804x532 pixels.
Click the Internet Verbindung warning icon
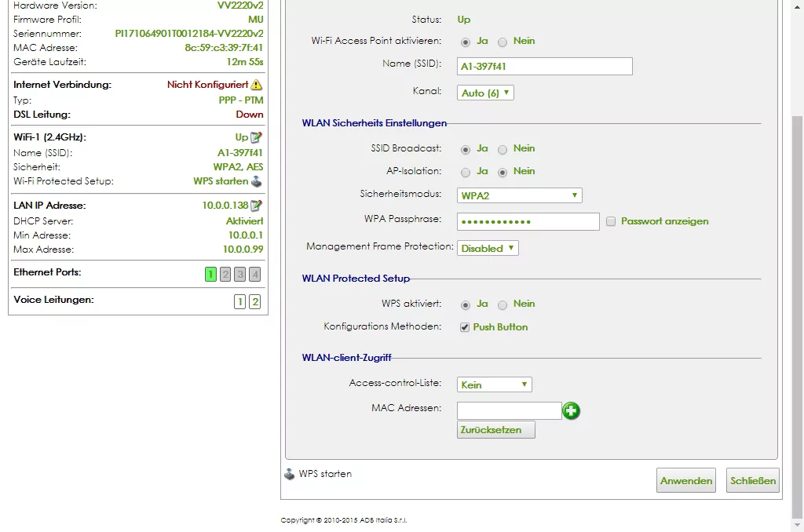pyautogui.click(x=257, y=85)
